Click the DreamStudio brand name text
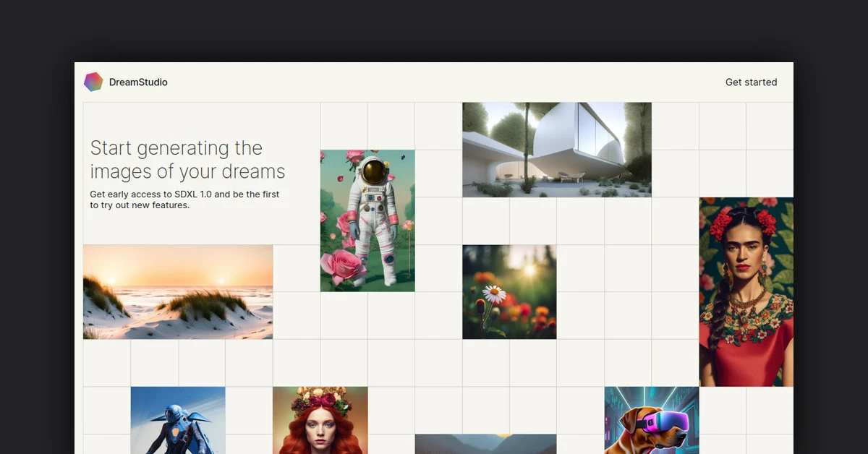 point(138,82)
